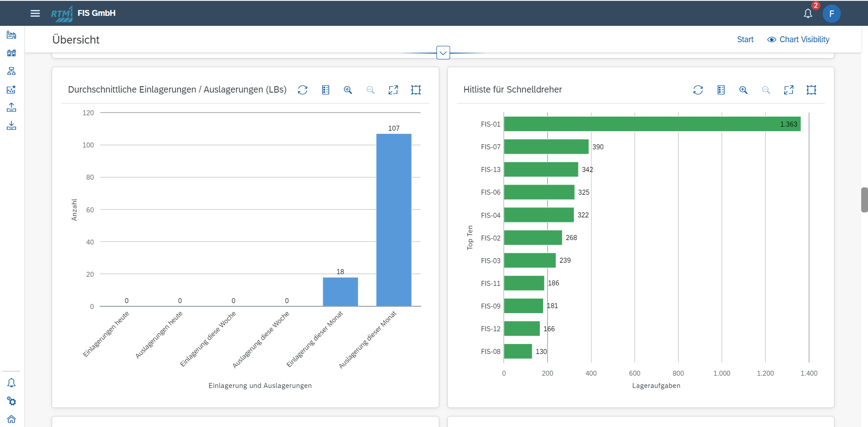Screen dimensions: 868x427
Task: Expand the Hitliste chart to fullscreen
Action: pyautogui.click(x=789, y=90)
